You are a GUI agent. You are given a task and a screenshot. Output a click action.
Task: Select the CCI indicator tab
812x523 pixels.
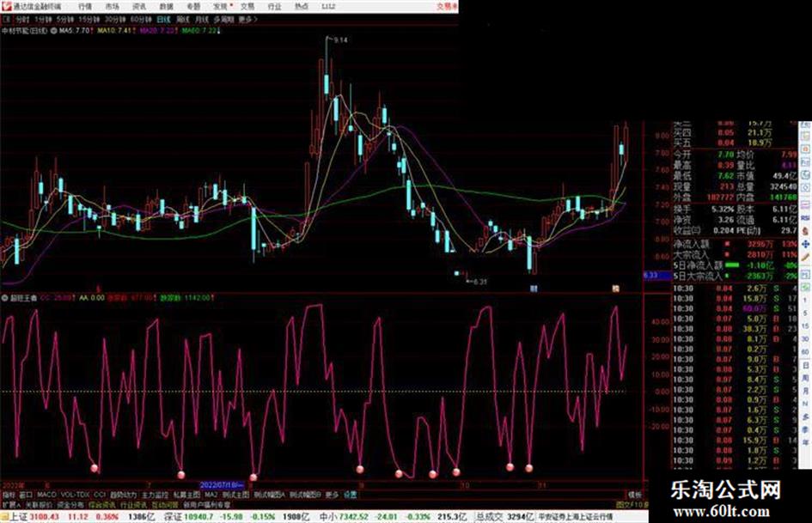tap(100, 495)
